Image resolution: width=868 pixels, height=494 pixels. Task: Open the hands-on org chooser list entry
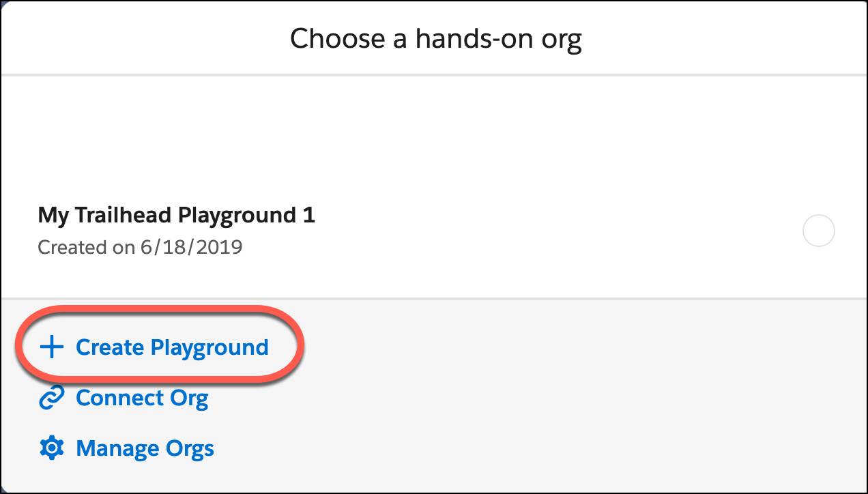[x=176, y=215]
